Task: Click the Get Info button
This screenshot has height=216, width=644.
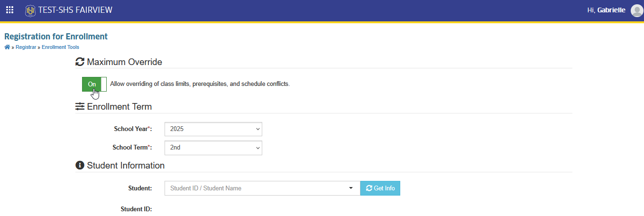Action: coord(380,188)
